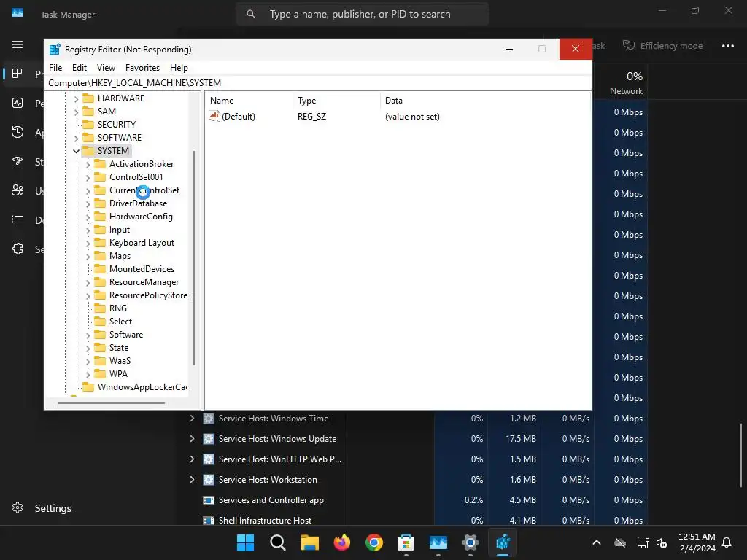747x560 pixels.
Task: Expand the ActivationBroker key
Action: [x=88, y=165]
